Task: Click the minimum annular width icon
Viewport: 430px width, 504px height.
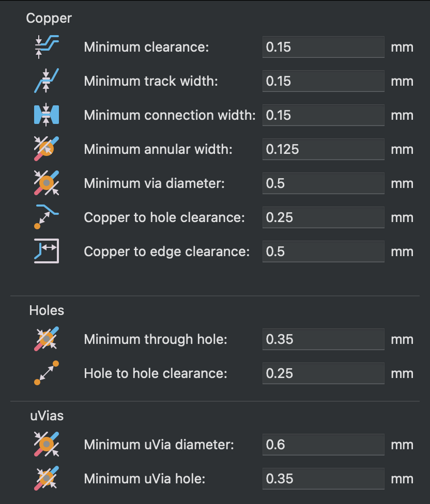Action: point(46,149)
